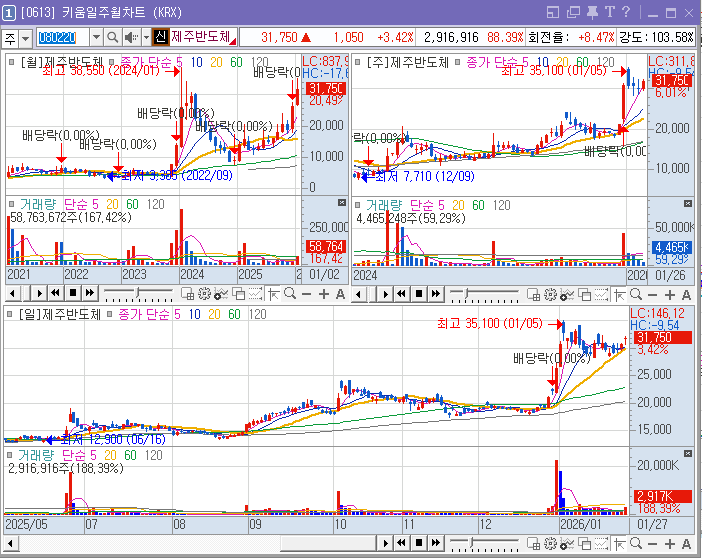
Task: Open chart settings gear in monthly chart toolbar
Action: (204, 294)
